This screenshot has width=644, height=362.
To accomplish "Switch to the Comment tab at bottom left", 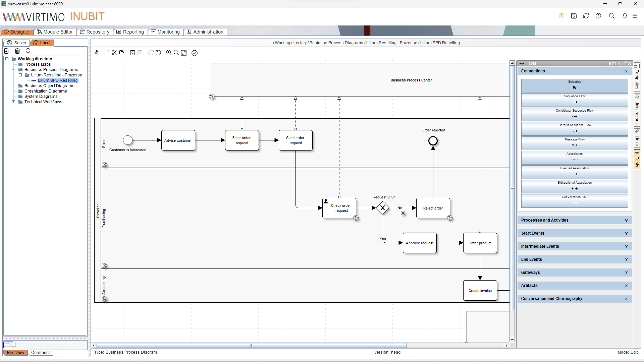I will pyautogui.click(x=40, y=352).
